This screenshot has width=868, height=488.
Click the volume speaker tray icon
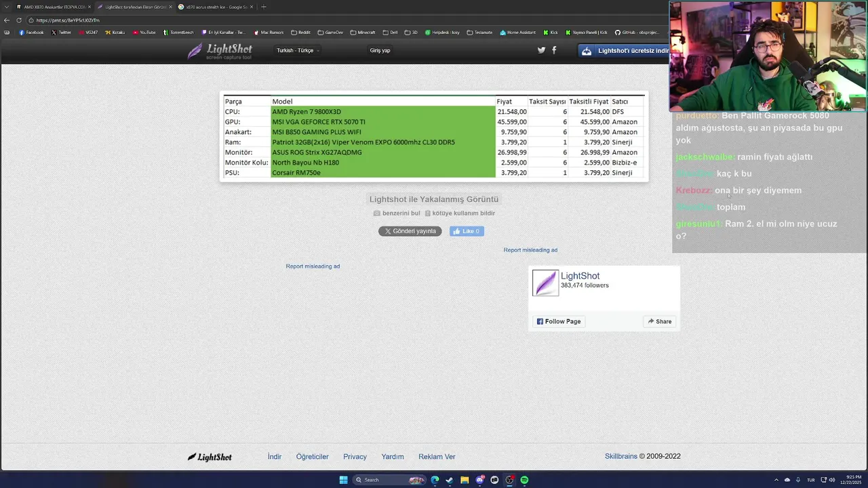(x=832, y=480)
